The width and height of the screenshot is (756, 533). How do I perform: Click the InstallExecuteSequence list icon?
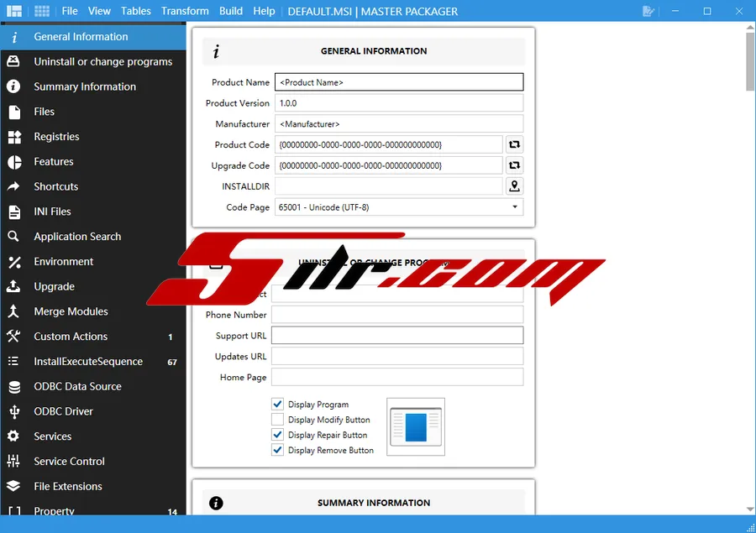(13, 361)
